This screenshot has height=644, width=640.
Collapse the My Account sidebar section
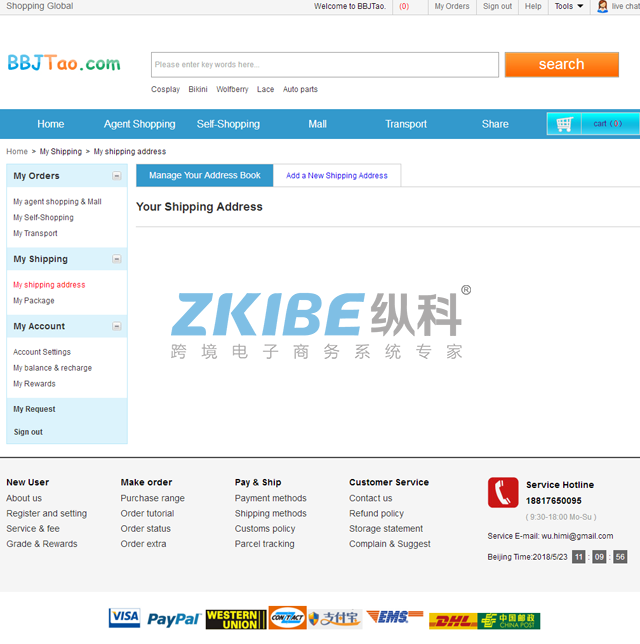click(117, 326)
